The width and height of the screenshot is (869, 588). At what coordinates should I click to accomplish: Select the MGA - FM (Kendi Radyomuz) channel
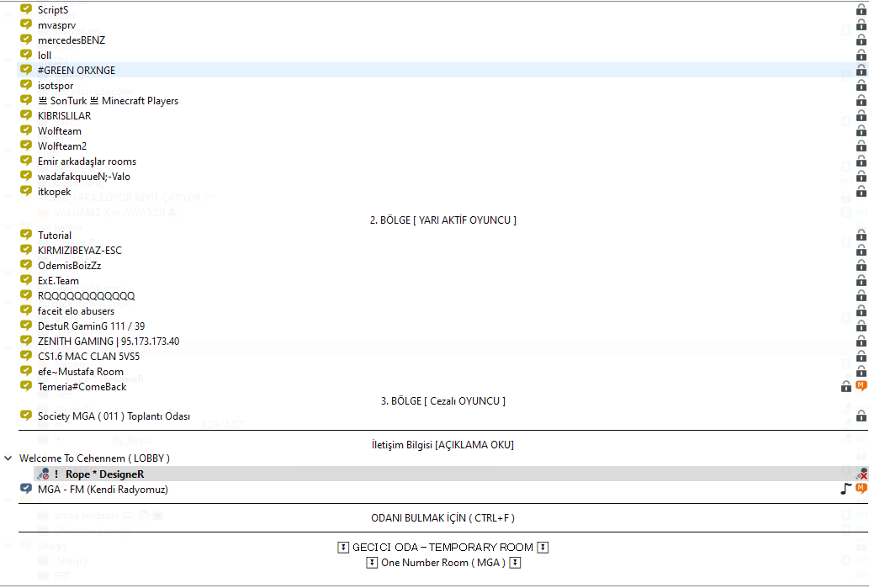pyautogui.click(x=103, y=490)
